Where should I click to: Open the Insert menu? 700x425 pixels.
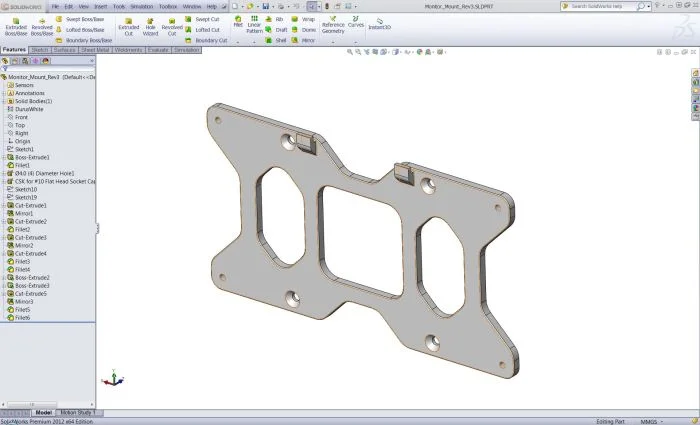(99, 6)
